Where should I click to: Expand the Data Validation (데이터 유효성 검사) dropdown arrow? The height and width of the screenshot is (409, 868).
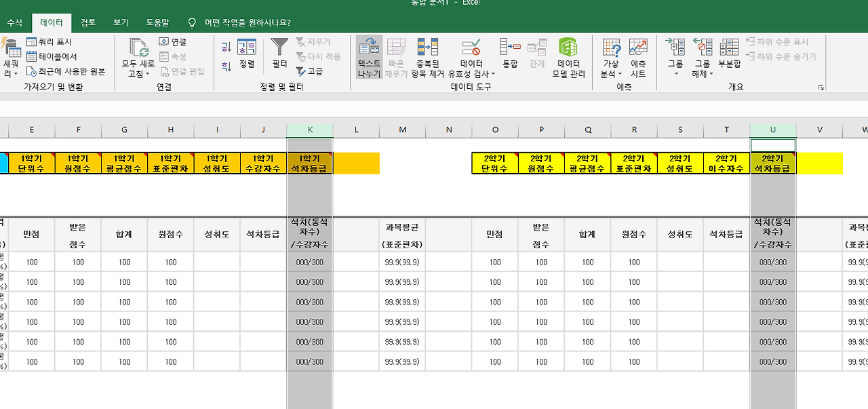point(493,74)
